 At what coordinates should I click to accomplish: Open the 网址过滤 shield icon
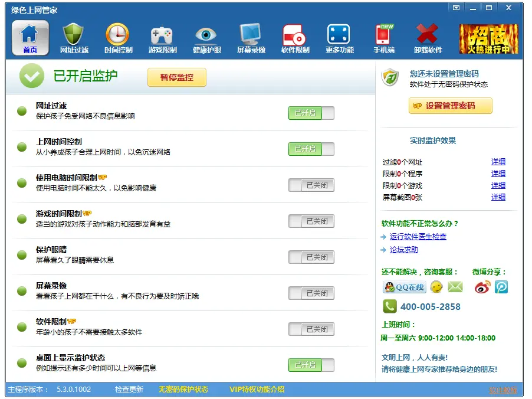(x=74, y=35)
